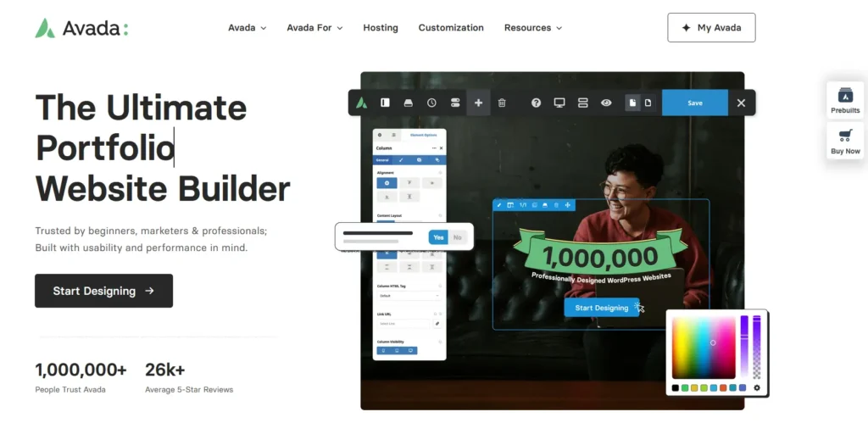Select the first highlighted Alignment option

pyautogui.click(x=387, y=183)
